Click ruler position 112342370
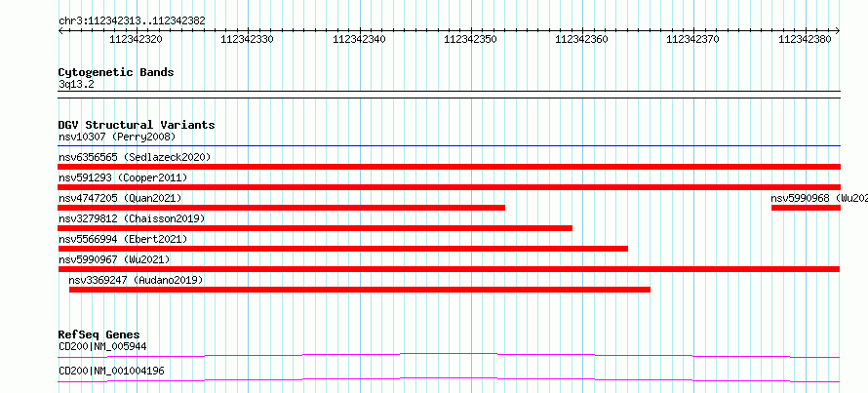 click(x=692, y=39)
